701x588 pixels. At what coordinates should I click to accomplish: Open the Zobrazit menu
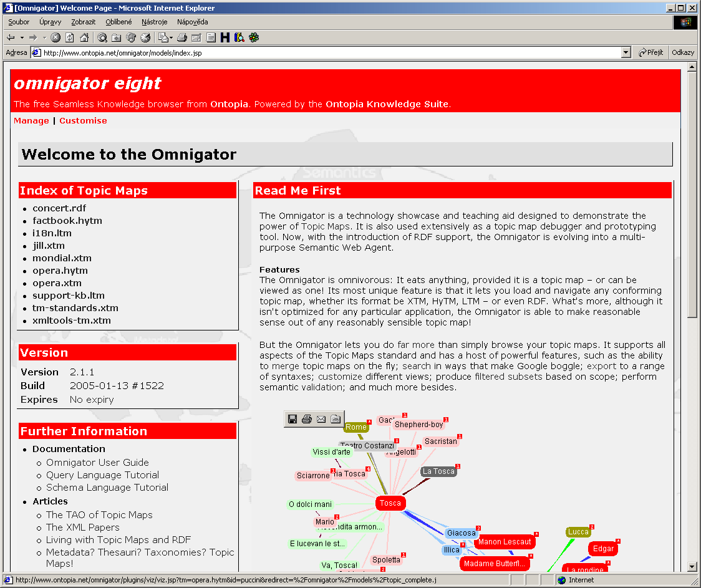tap(83, 22)
